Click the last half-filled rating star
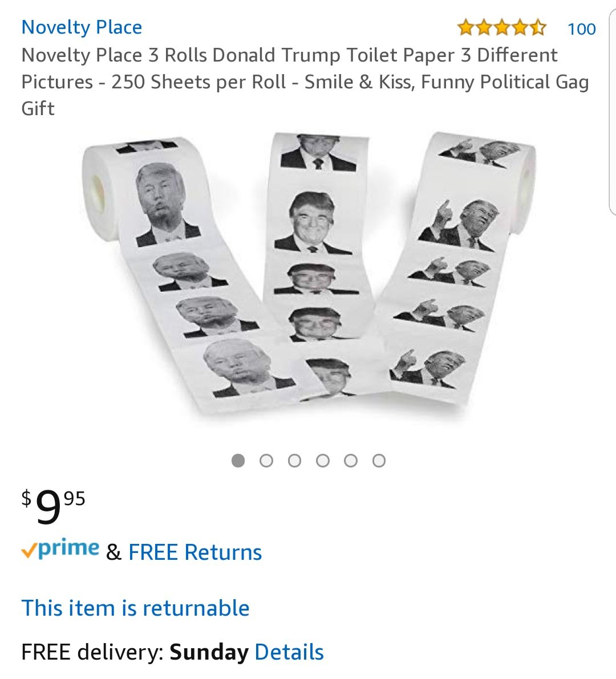616x679 pixels. pos(538,28)
